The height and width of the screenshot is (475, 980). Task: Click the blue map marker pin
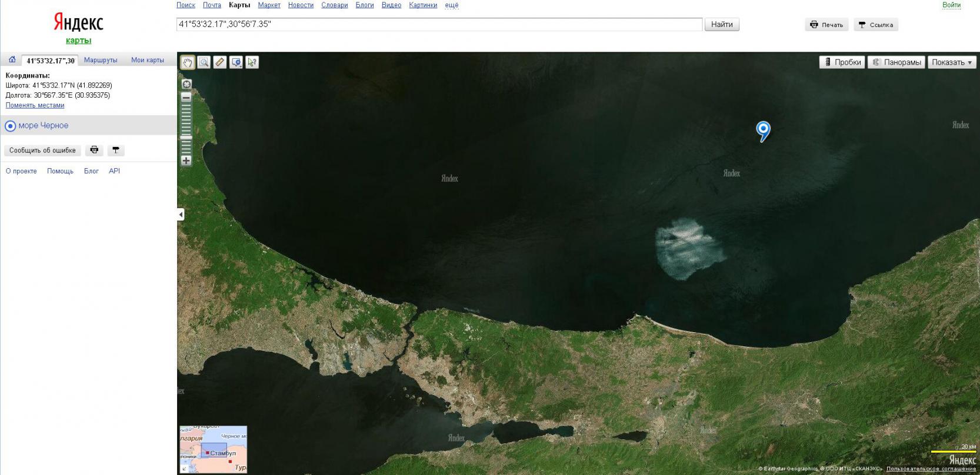tap(763, 131)
